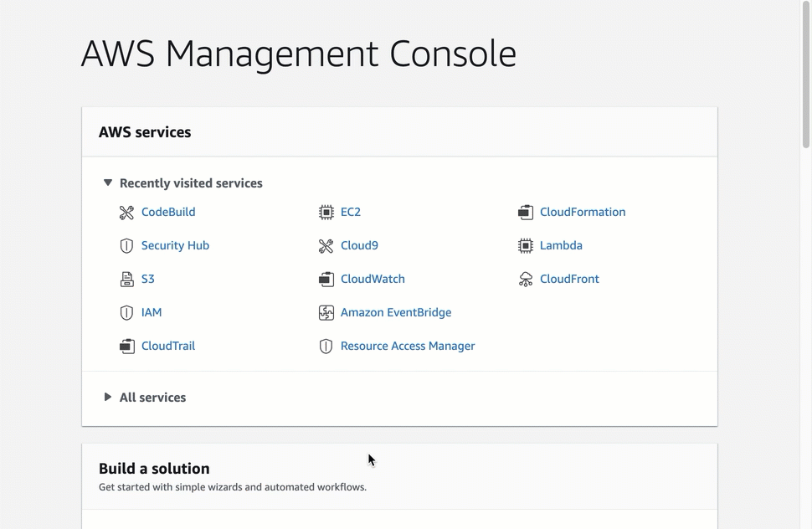Go to the IAM service
This screenshot has height=529, width=812.
(151, 313)
